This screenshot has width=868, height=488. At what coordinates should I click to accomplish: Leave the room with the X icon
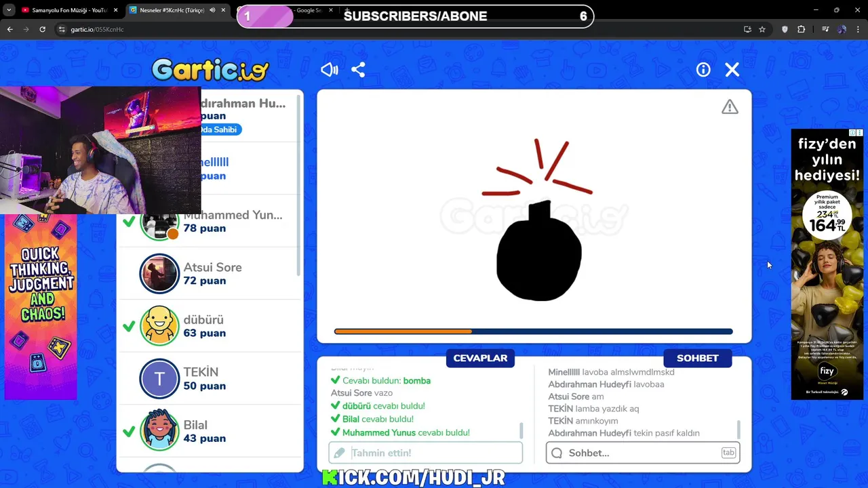tap(732, 70)
